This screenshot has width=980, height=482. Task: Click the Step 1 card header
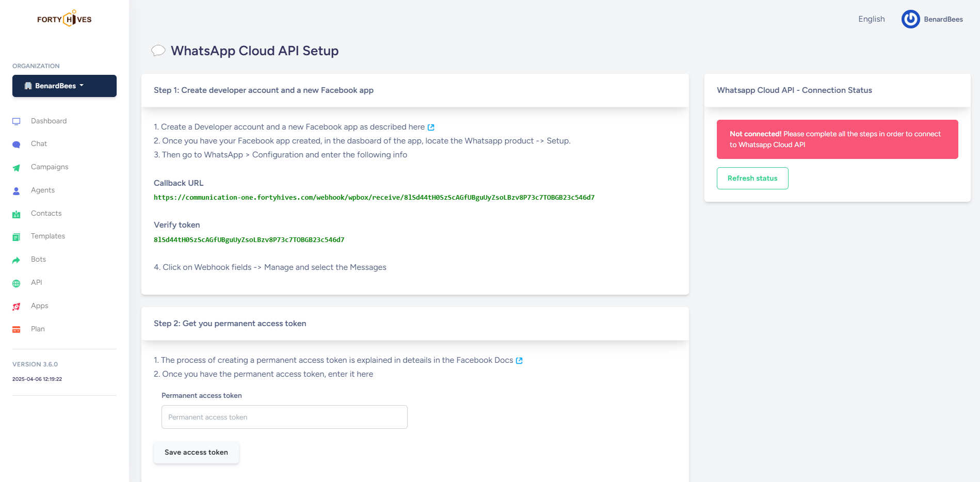tap(415, 90)
